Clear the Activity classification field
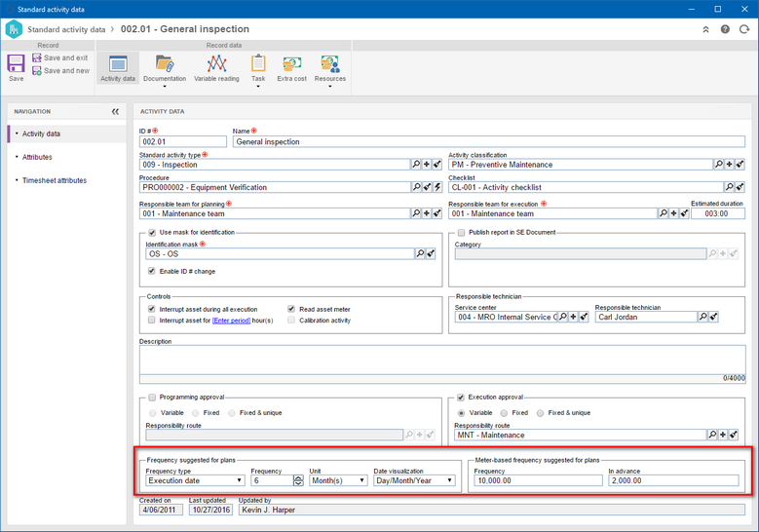759x532 pixels. click(x=740, y=165)
